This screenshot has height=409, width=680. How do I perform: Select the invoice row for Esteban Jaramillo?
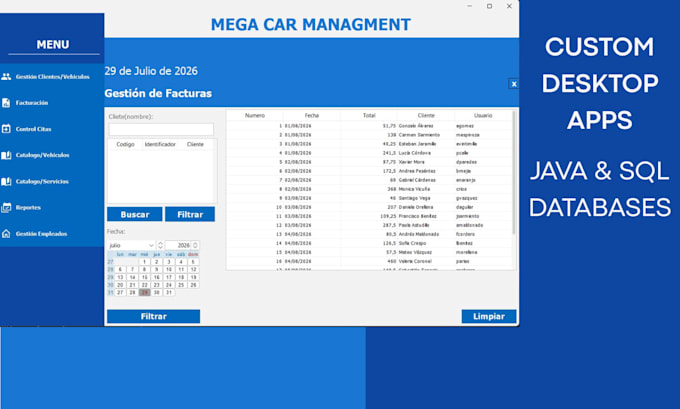click(369, 144)
